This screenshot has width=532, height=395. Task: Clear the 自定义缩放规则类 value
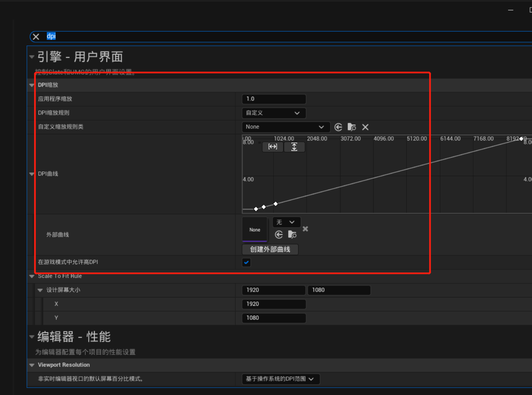(365, 127)
